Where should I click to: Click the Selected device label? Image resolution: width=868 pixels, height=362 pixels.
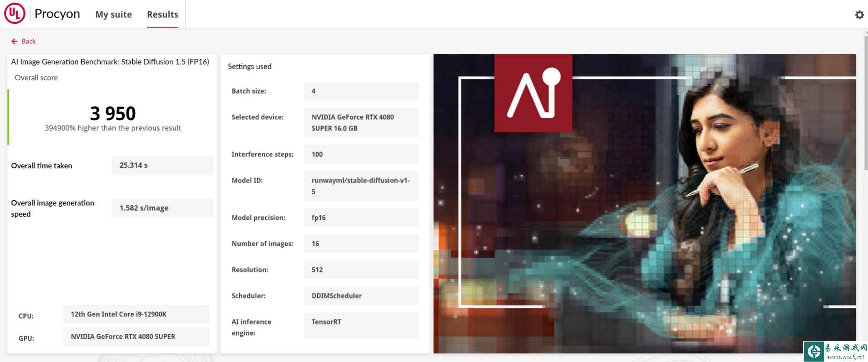[x=258, y=117]
